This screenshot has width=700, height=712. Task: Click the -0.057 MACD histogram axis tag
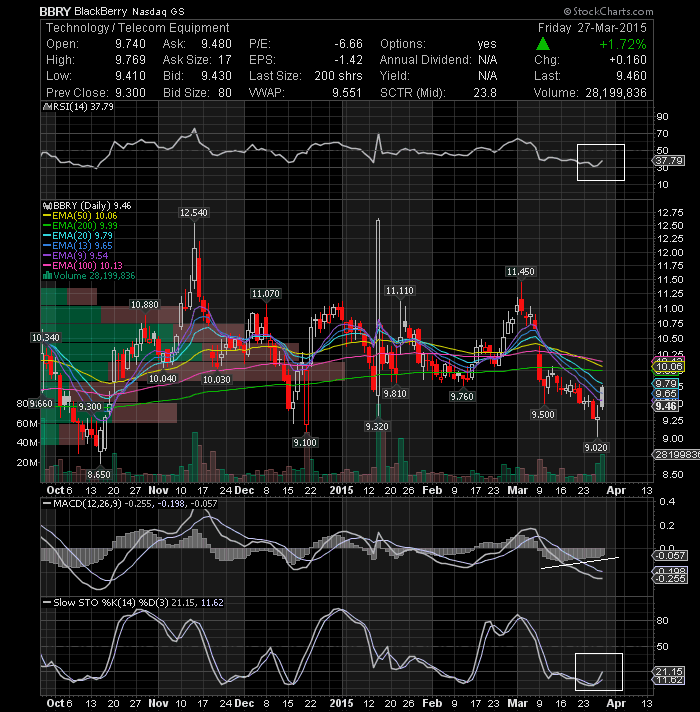coord(670,555)
